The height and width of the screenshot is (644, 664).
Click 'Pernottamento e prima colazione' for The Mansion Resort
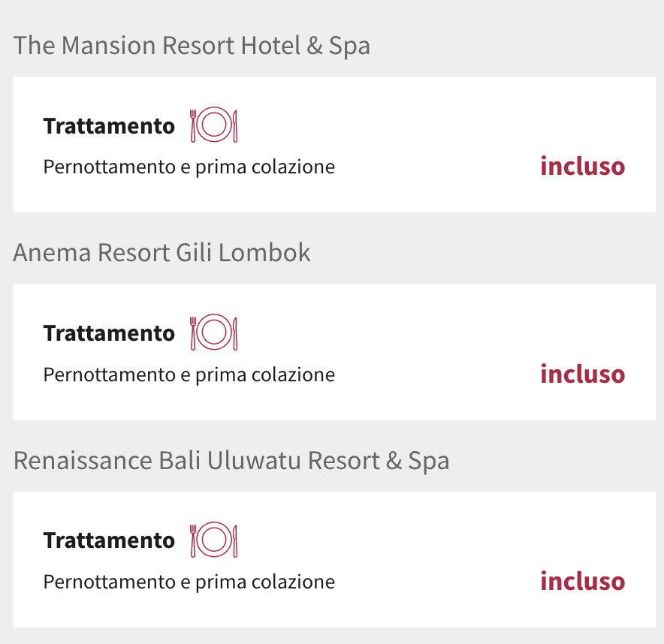[x=189, y=167]
